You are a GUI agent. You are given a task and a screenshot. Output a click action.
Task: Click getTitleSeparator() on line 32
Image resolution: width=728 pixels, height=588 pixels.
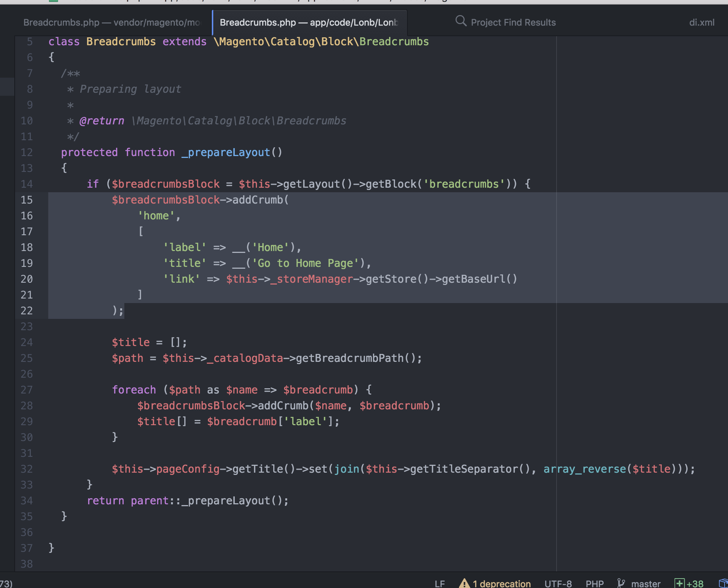pyautogui.click(x=470, y=469)
